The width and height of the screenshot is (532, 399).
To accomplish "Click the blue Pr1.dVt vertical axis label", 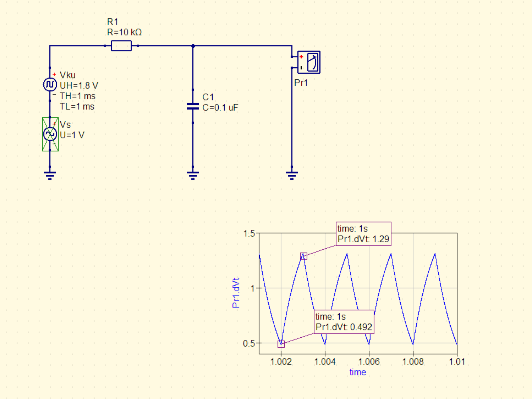I will point(236,293).
